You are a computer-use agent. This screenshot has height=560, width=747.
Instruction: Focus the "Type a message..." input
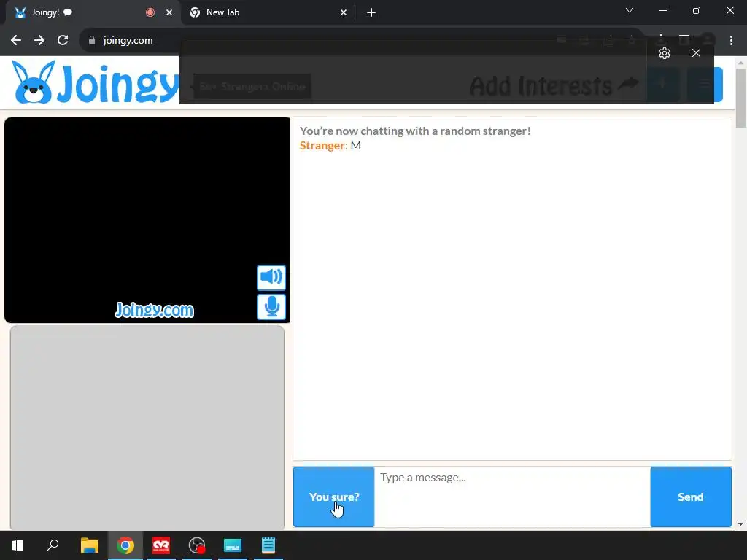(512, 497)
